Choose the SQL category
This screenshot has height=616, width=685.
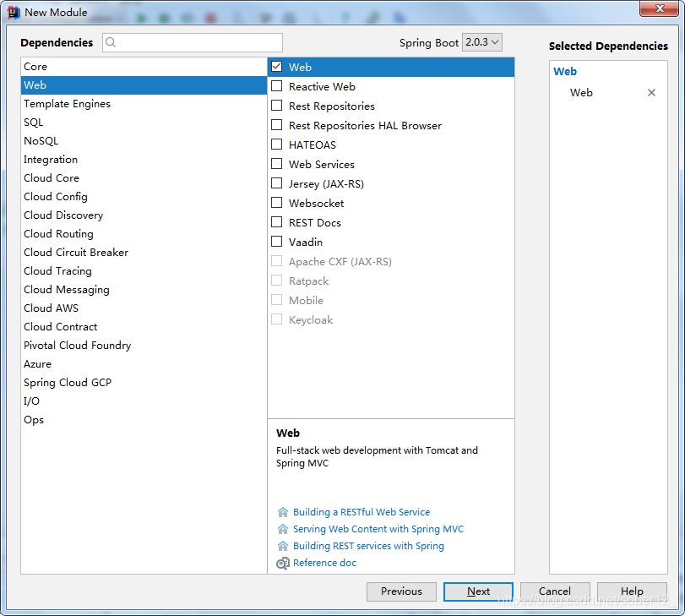[144, 123]
